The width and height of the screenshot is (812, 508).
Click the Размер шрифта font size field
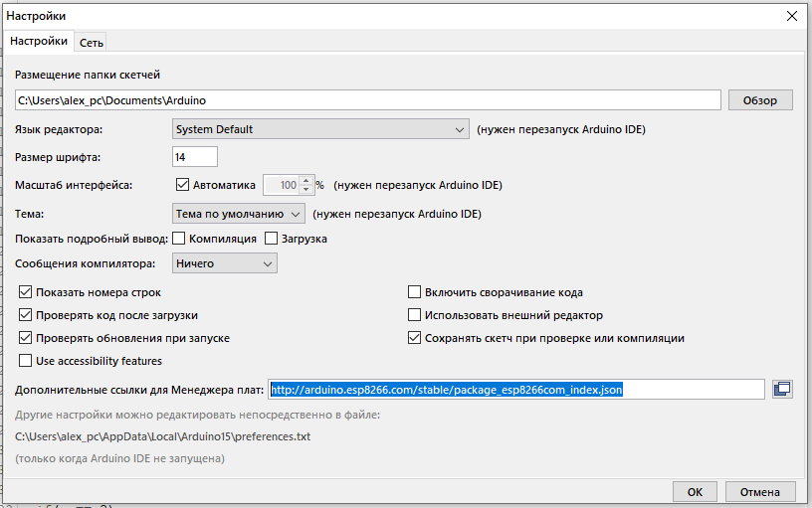tap(195, 157)
